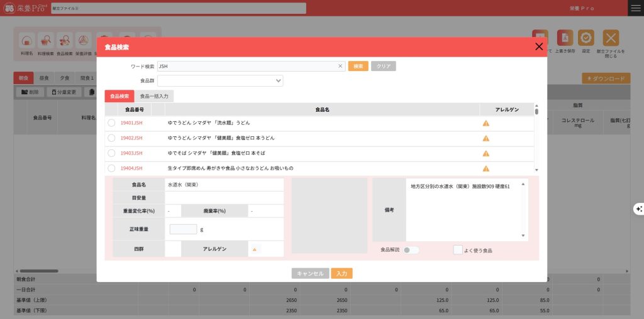This screenshot has width=644, height=319.
Task: Click the 備考 textarea scroll-down arrow
Action: click(523, 235)
